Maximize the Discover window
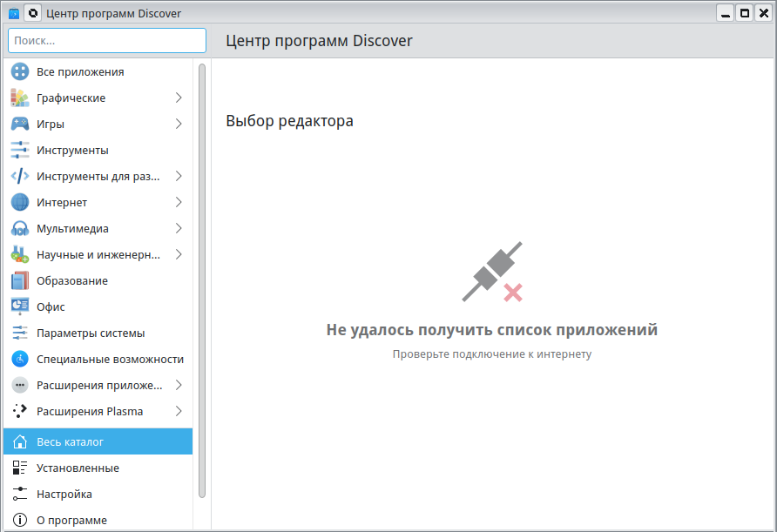 [745, 13]
